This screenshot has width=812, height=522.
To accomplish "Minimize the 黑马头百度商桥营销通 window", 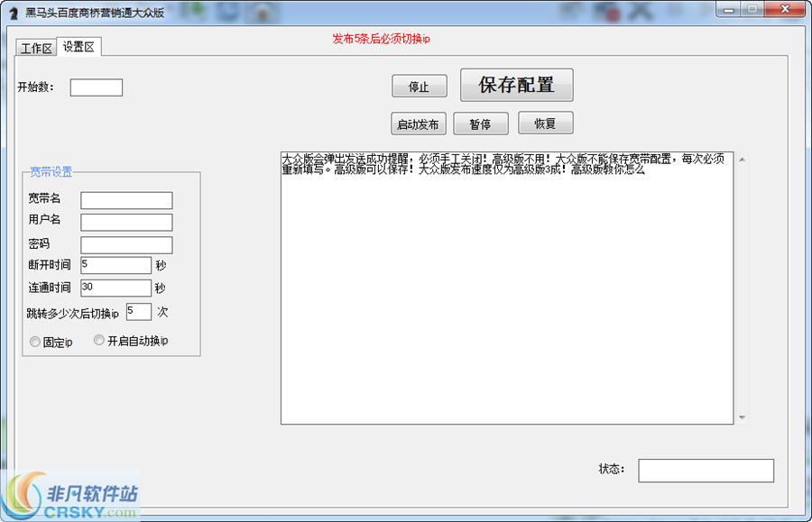I will pyautogui.click(x=729, y=9).
